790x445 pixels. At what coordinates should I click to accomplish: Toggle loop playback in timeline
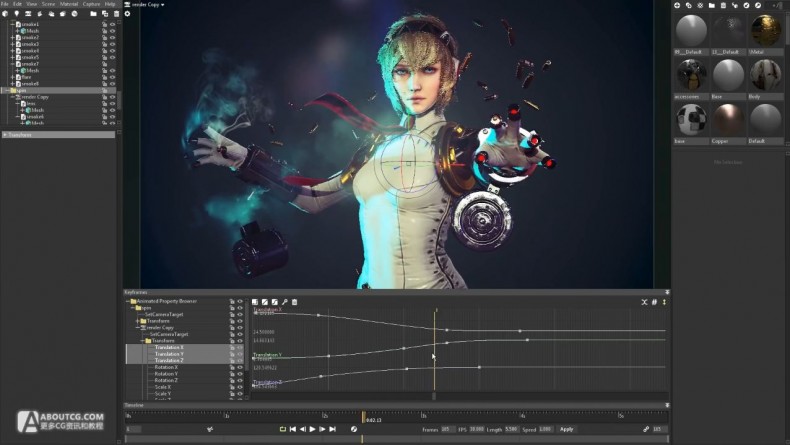[x=283, y=429]
